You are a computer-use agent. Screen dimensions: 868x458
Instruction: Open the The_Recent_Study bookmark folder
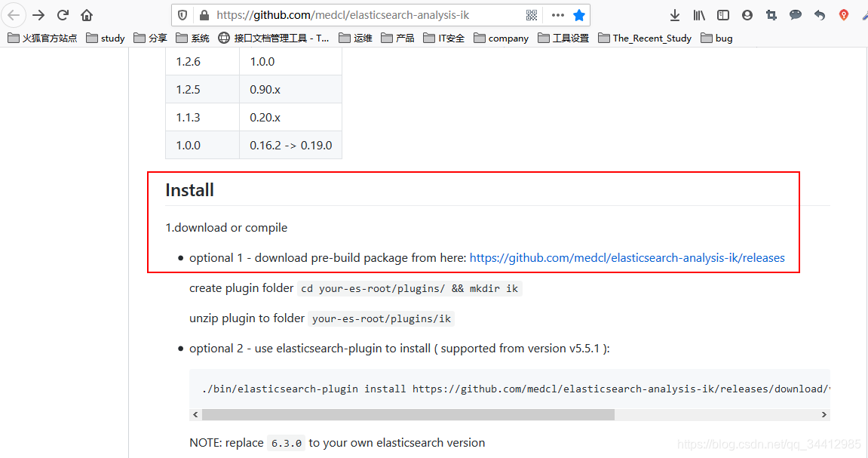click(645, 38)
